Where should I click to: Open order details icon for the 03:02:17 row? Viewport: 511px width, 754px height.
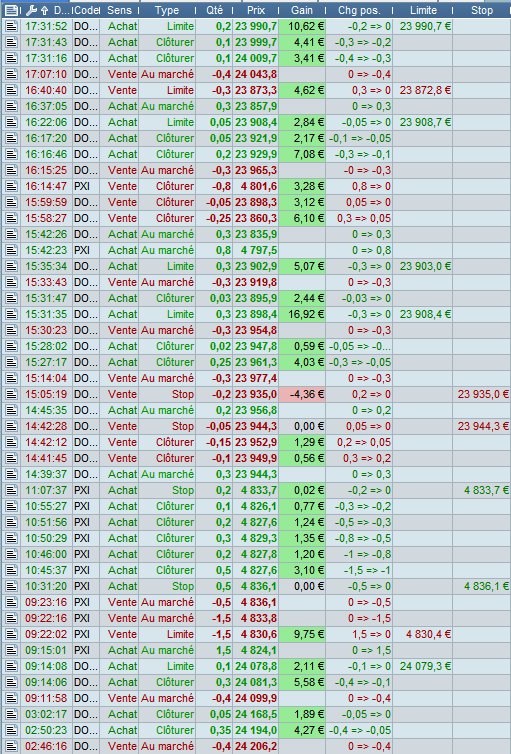[12, 714]
